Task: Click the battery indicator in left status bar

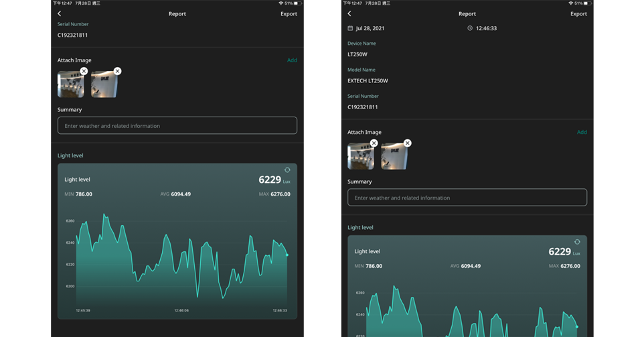Action: (x=297, y=3)
